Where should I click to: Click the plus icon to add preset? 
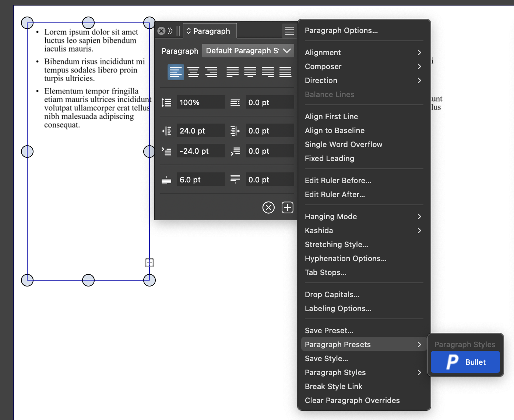click(x=287, y=208)
